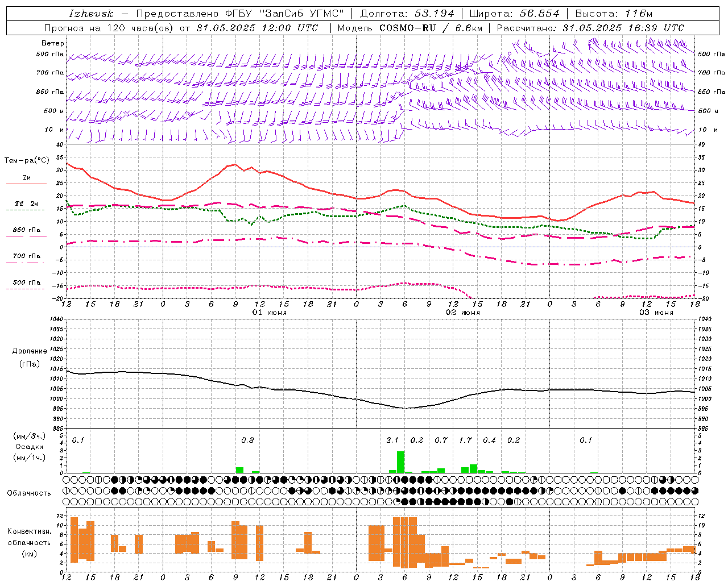728x582 pixels.
Task: Click the 1.7 precipitation amount value
Action: point(465,440)
